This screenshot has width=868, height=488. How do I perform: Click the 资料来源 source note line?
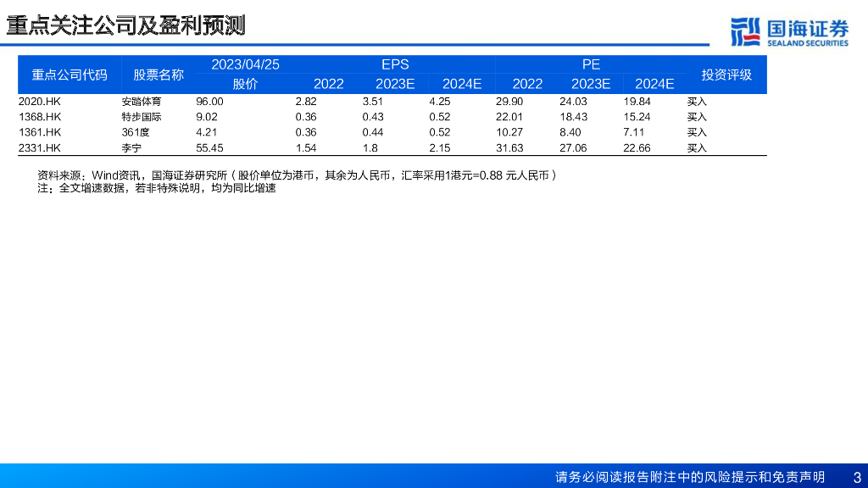click(297, 175)
